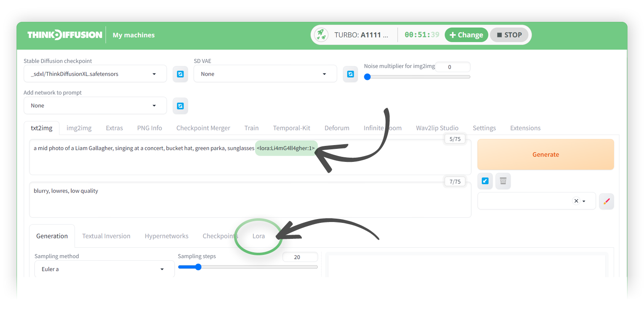The height and width of the screenshot is (328, 644).
Task: Open the SD VAE dropdown
Action: 265,74
